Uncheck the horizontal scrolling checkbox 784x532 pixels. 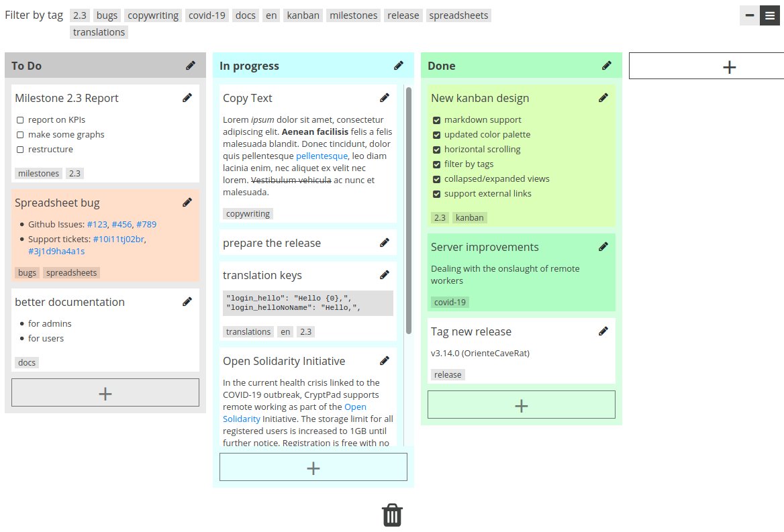436,150
